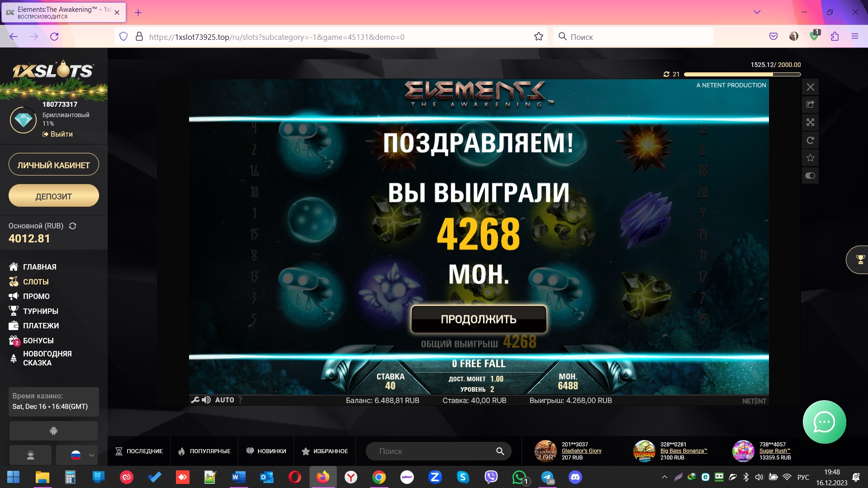The width and height of the screenshot is (868, 488).
Task: Show ПОСЛЕДНИЕ games tab
Action: point(139,451)
